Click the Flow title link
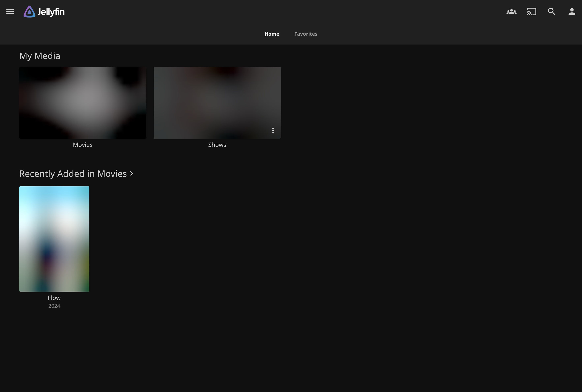582x392 pixels. click(54, 298)
